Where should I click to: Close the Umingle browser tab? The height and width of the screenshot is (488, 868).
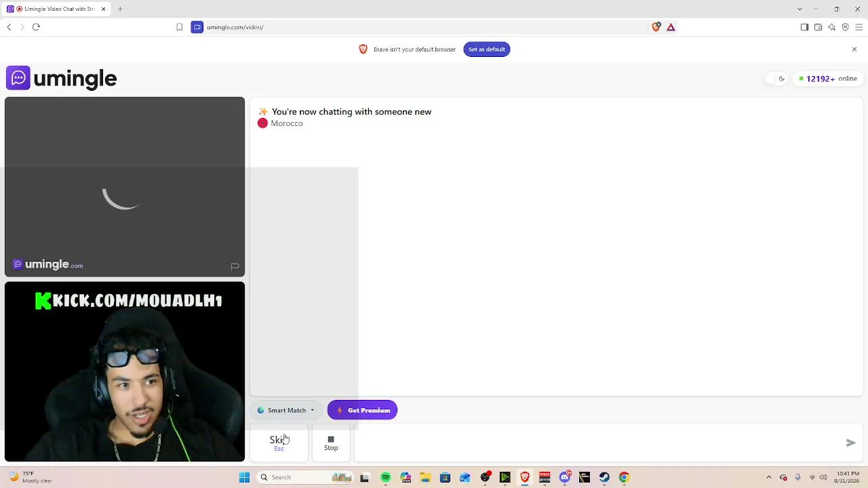tap(104, 9)
